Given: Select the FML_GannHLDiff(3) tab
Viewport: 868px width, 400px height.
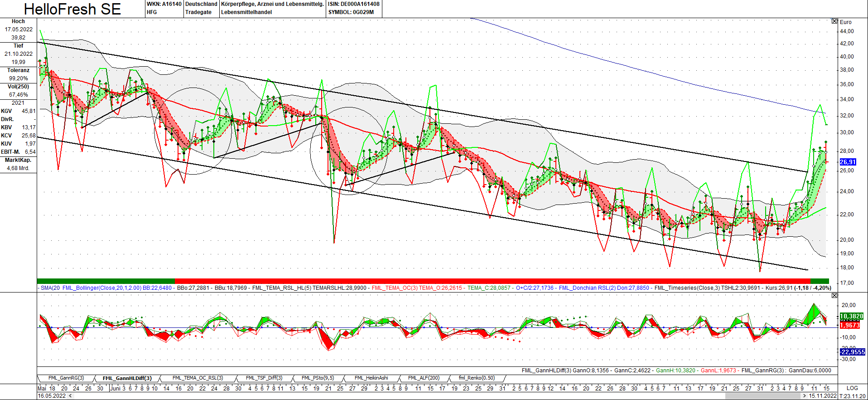Looking at the screenshot, I should pyautogui.click(x=127, y=378).
